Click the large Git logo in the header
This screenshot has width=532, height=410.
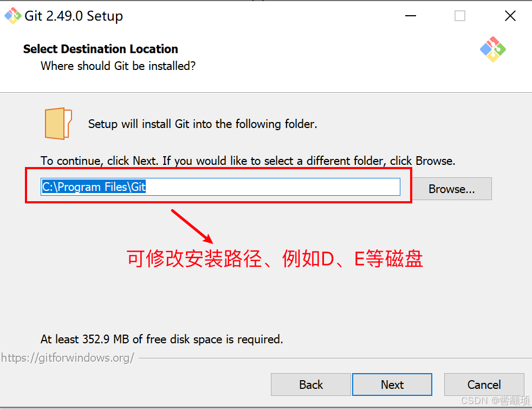[x=492, y=49]
